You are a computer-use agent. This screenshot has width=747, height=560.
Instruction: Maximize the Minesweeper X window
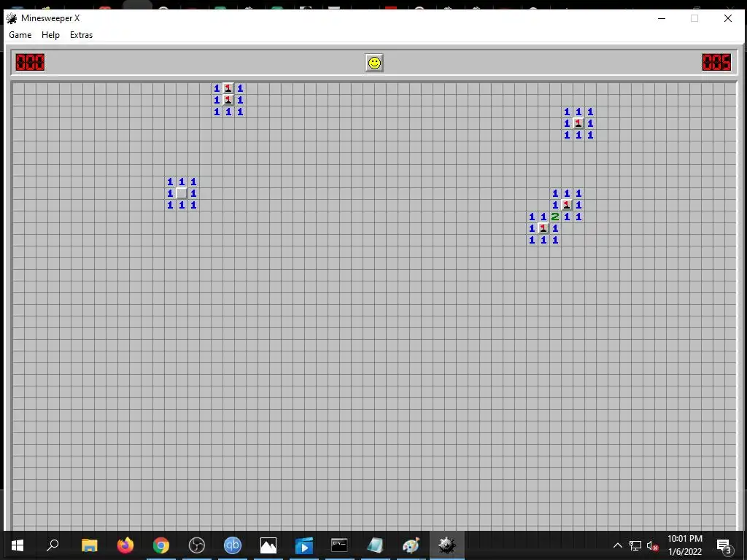pos(694,18)
